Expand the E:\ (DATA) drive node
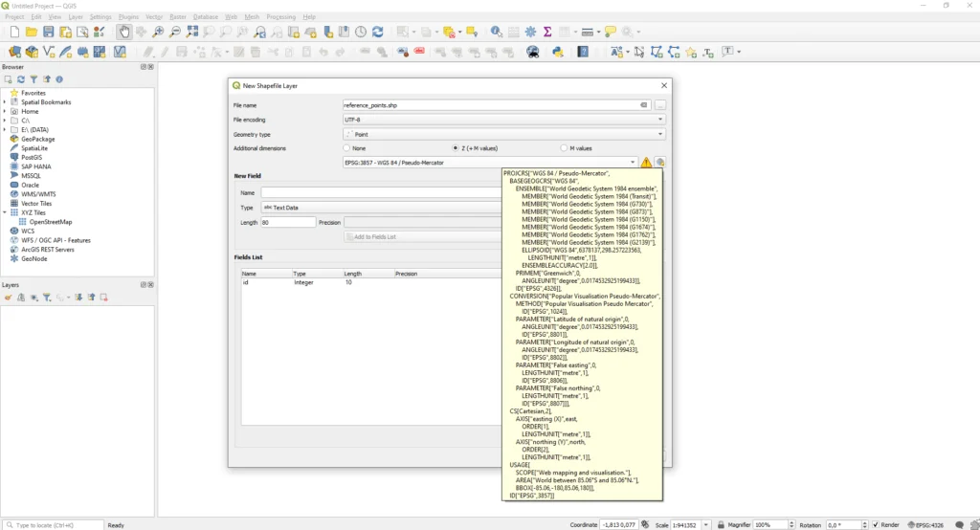980x530 pixels. [5, 129]
